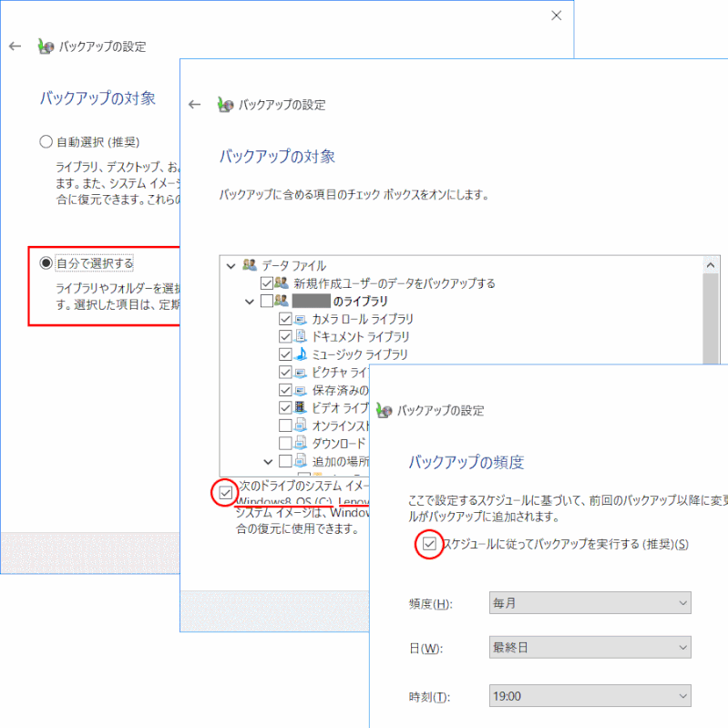Click the backup icon in the middle window title
This screenshot has width=728, height=728.
click(225, 105)
